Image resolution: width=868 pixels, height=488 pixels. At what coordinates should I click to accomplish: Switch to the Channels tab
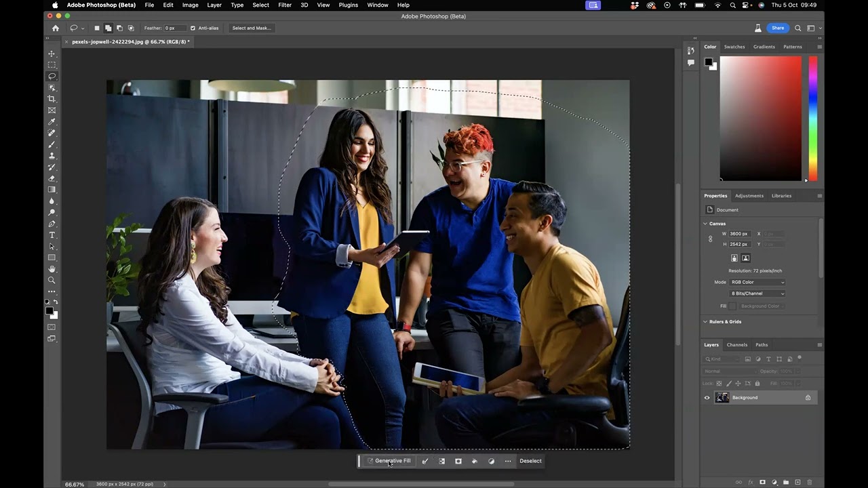pyautogui.click(x=737, y=345)
